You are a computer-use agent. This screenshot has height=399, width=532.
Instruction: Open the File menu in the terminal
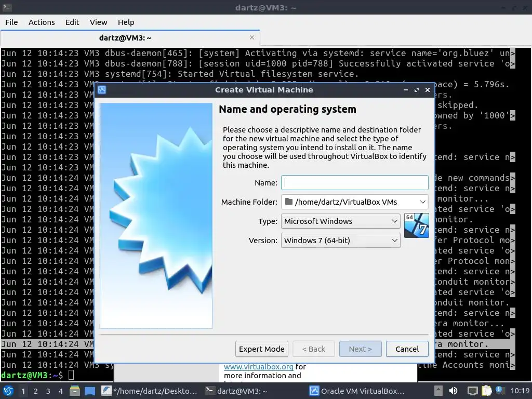pyautogui.click(x=11, y=22)
